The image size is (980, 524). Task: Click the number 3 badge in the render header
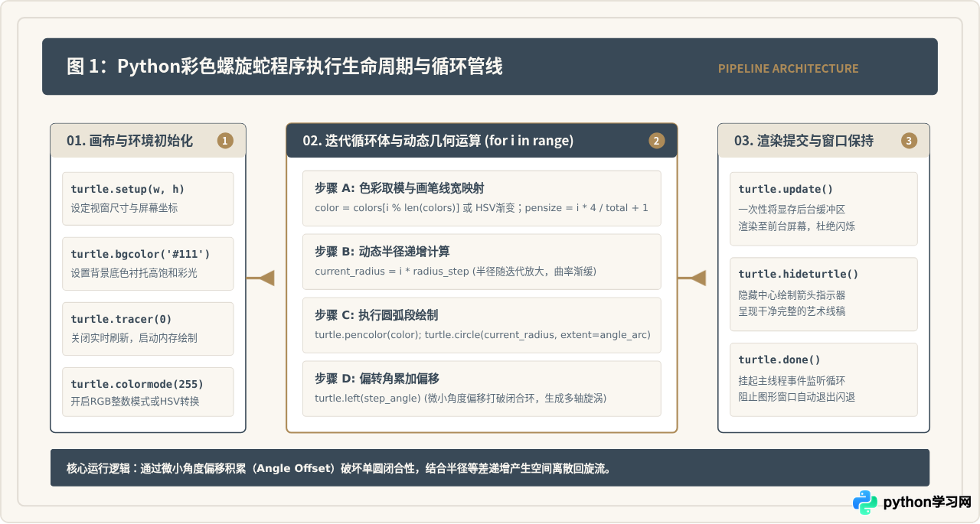909,141
